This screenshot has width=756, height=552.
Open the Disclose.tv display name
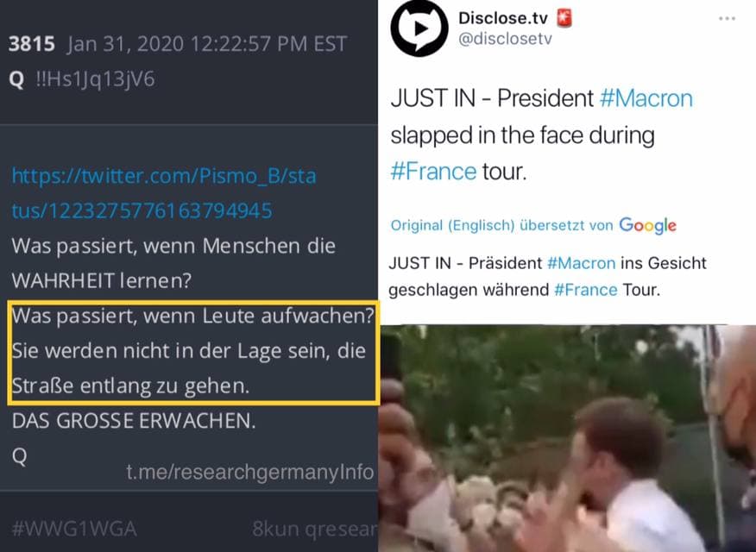pyautogui.click(x=503, y=18)
